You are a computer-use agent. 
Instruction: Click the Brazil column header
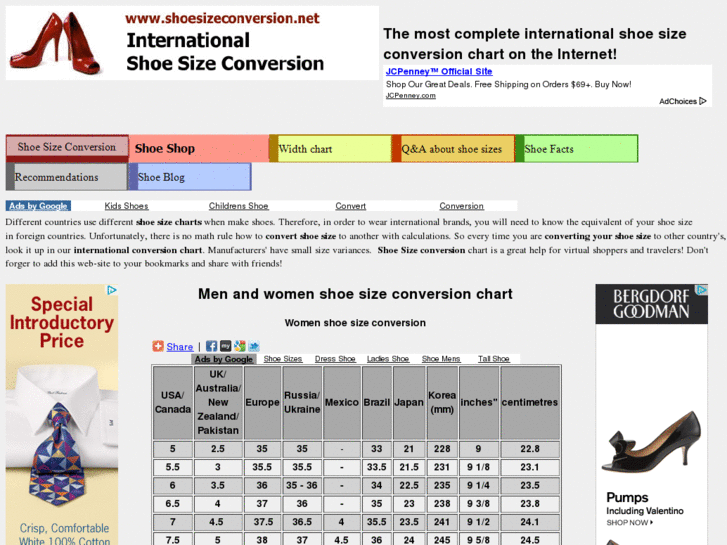376,402
